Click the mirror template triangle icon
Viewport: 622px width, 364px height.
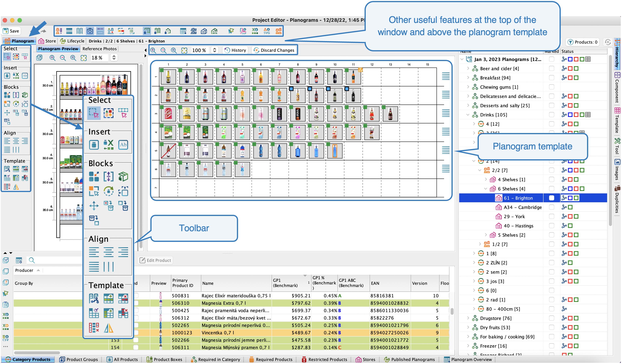(x=16, y=187)
